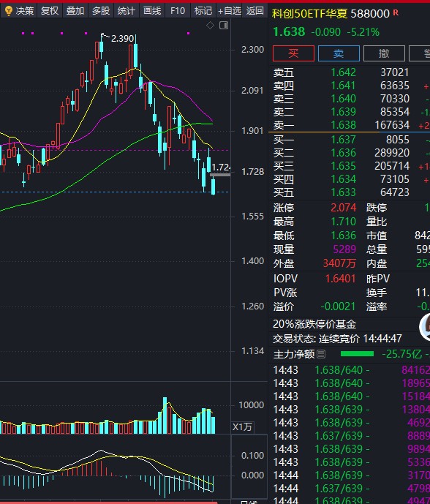Screen dimensions: 430x504
Task: Click the 撤 cancel order button
Action: point(384,53)
